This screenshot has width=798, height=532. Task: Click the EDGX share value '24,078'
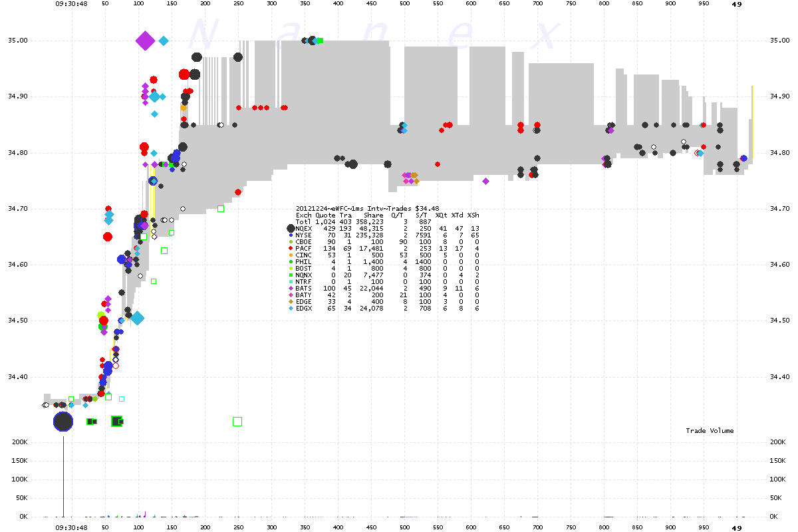coord(372,309)
